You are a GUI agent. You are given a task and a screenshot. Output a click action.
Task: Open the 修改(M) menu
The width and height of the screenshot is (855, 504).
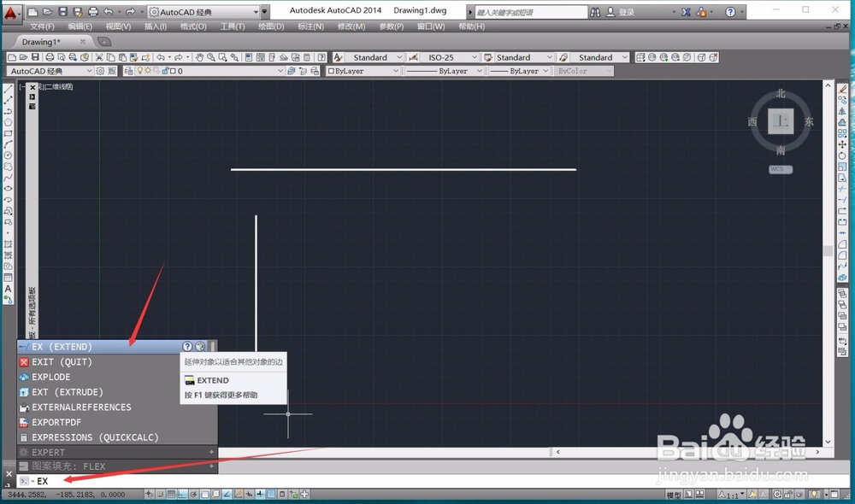point(351,26)
